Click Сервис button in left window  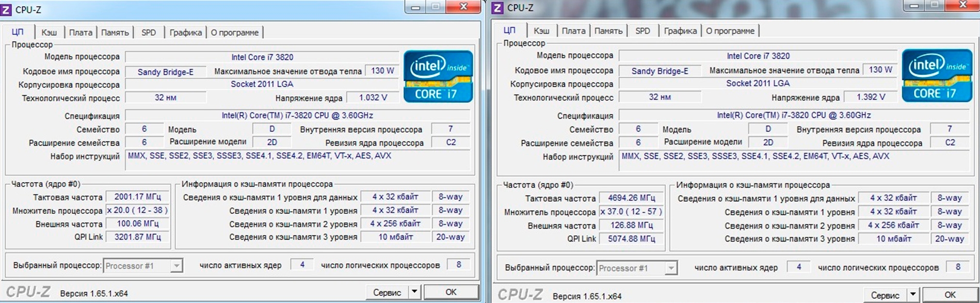click(387, 292)
